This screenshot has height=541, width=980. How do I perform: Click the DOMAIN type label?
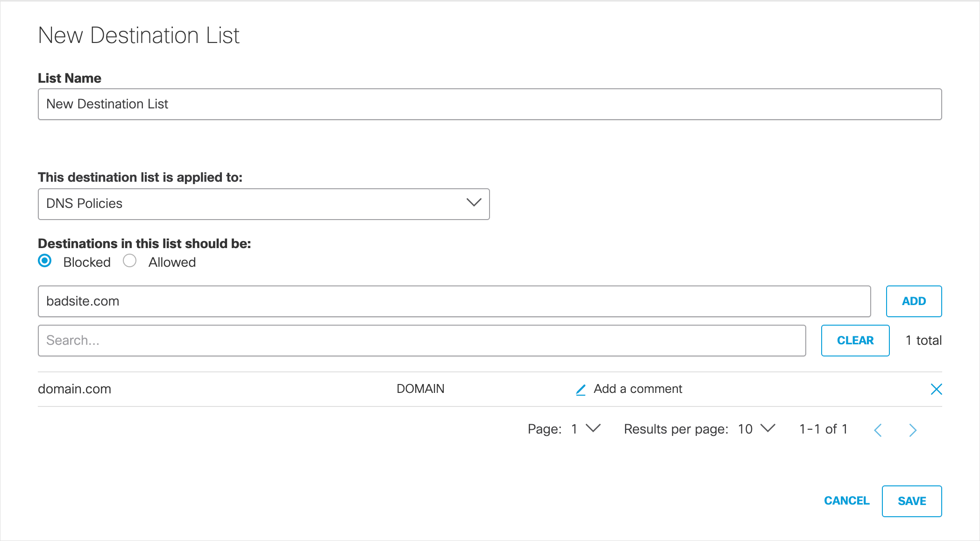point(420,389)
